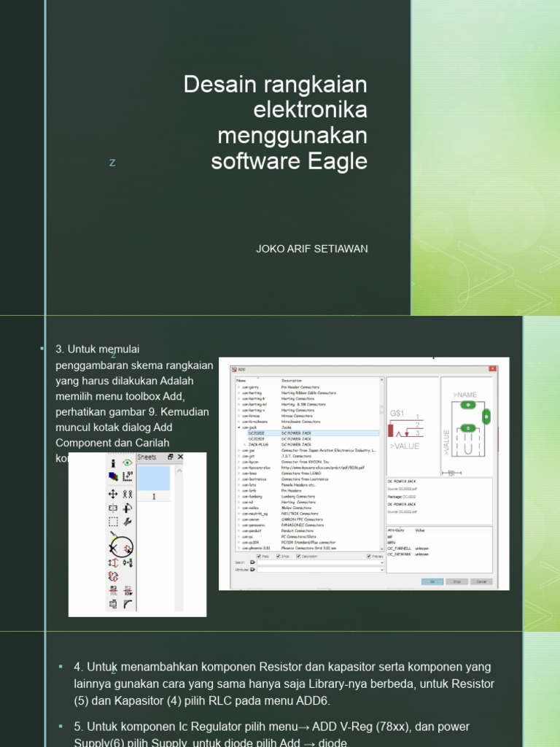Click the Attributes arrow icon in ADD dialog
The width and height of the screenshot is (560, 747).
[x=252, y=569]
